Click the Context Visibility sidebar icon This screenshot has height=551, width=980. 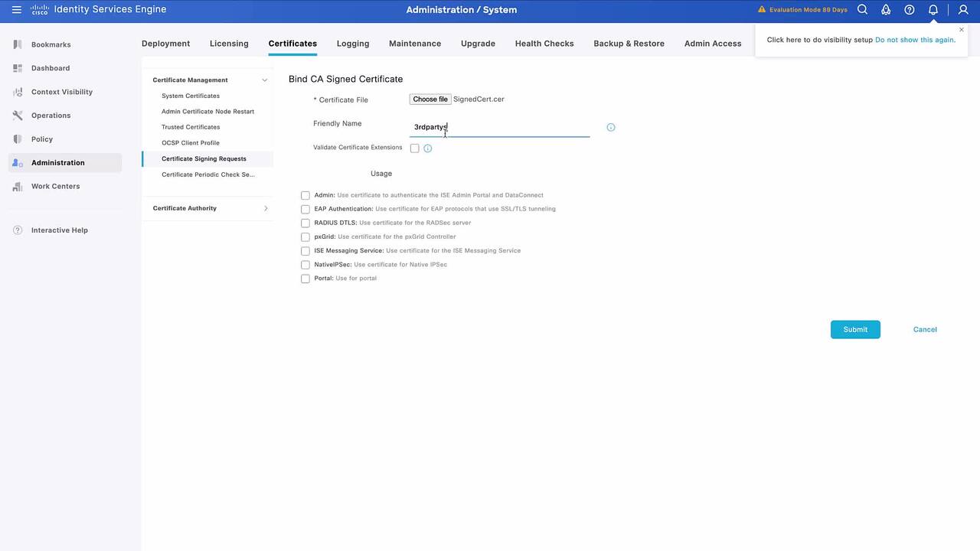click(x=18, y=92)
